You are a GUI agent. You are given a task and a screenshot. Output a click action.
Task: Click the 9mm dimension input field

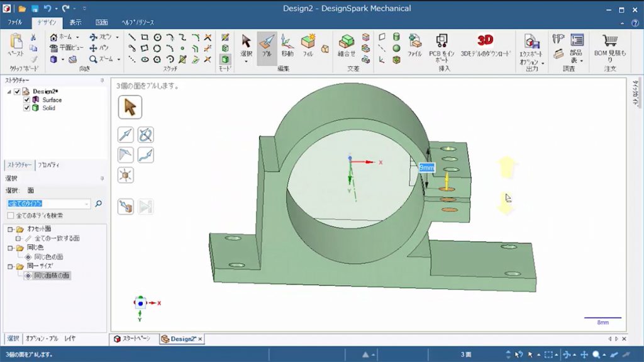[x=426, y=167]
